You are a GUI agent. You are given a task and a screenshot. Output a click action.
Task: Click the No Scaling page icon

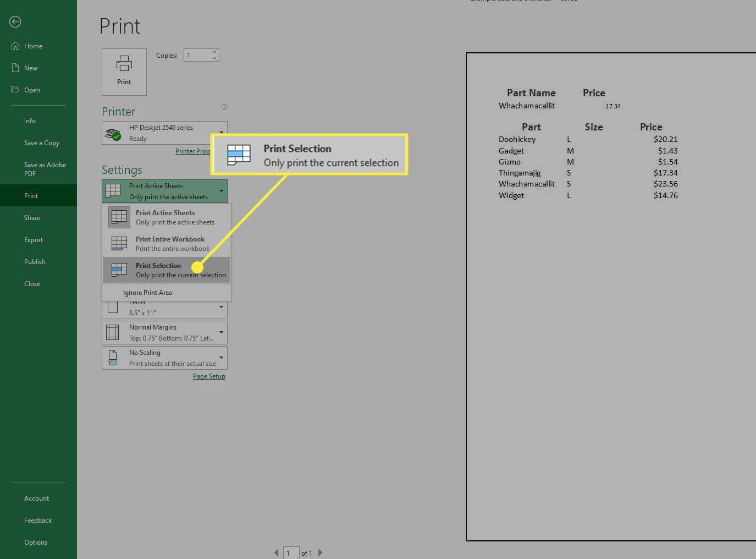coord(113,358)
